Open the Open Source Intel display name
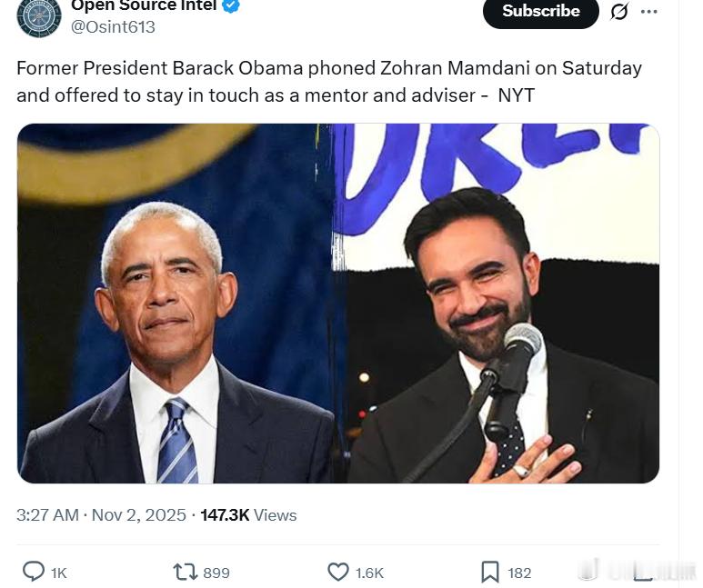 coord(144,5)
